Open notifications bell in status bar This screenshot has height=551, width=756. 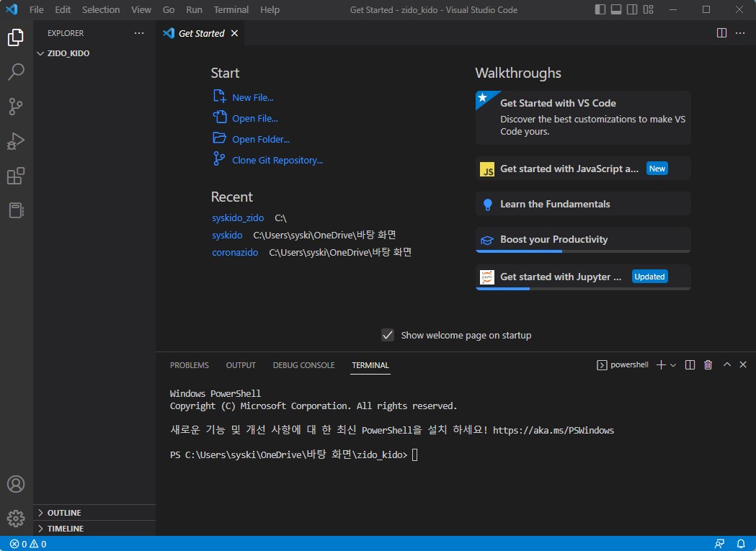point(741,544)
